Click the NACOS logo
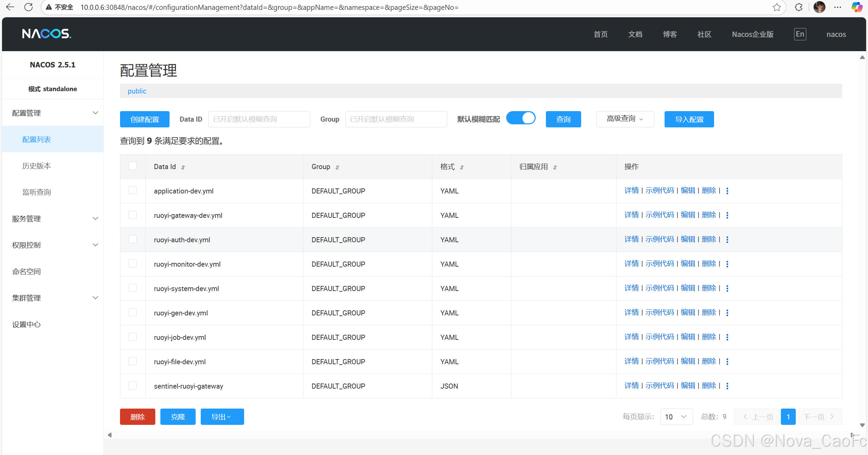Viewport: 868px width, 455px height. click(46, 34)
